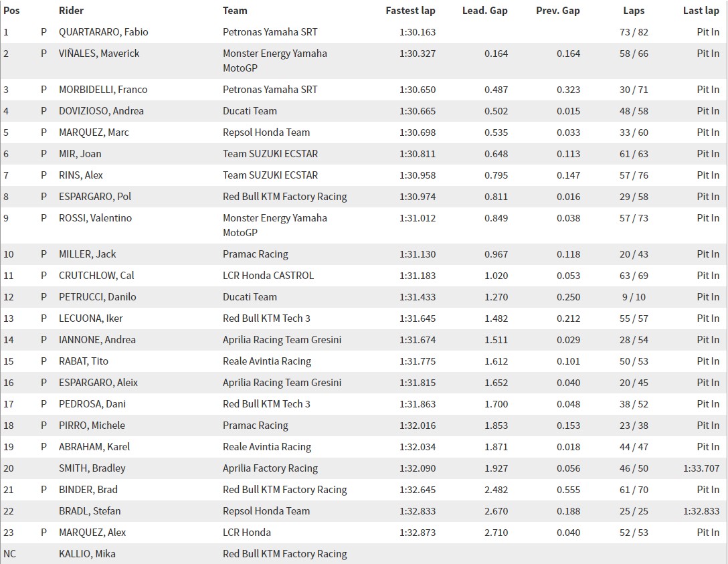Image resolution: width=728 pixels, height=564 pixels.
Task: Select ROSSI, Valentino in the table
Action: tap(95, 217)
